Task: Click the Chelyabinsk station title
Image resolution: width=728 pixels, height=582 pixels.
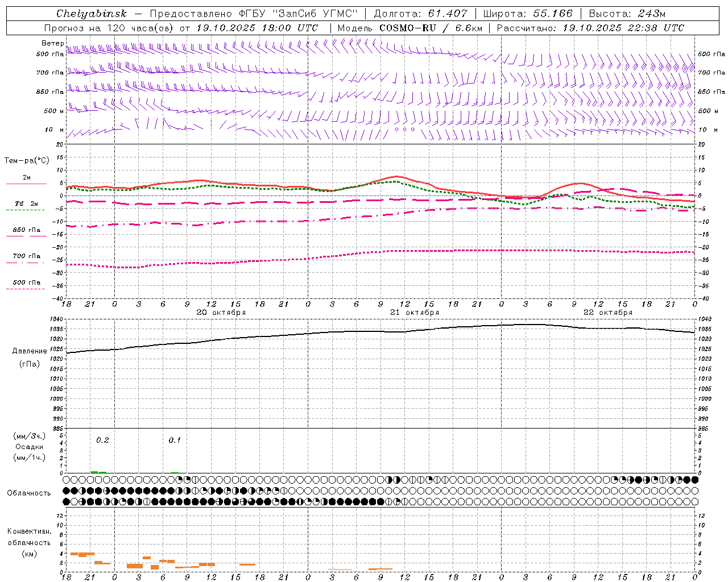Action: click(92, 14)
